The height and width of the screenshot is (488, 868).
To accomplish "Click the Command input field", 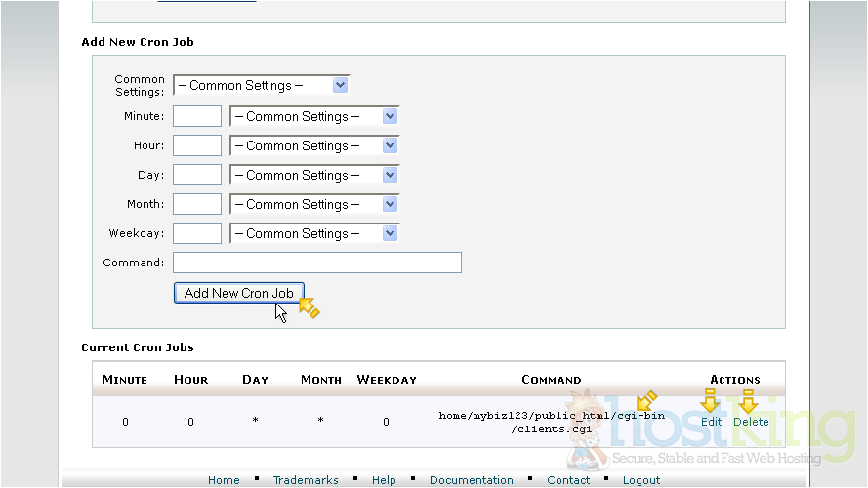I will 316,263.
